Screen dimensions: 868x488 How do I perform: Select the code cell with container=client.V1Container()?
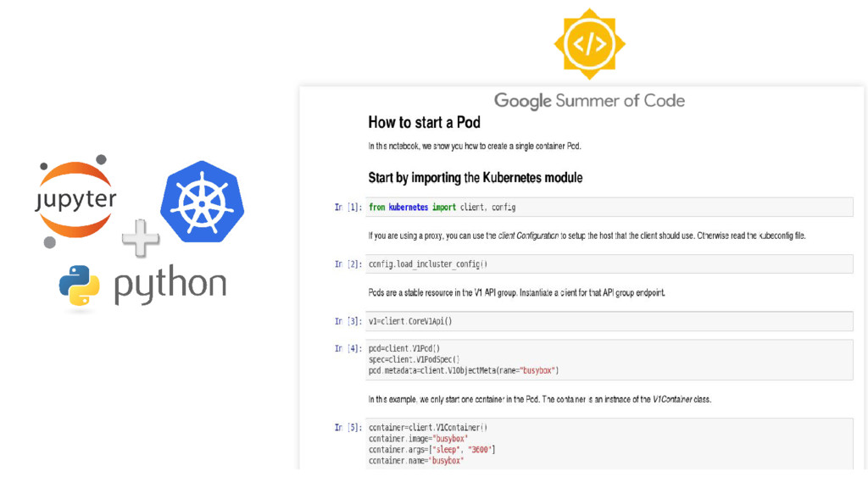[609, 444]
